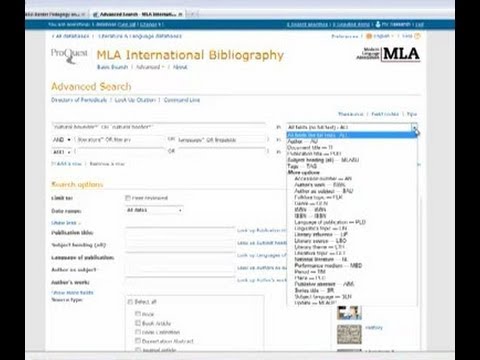
Task: Collapse the All fields dropdown arrow
Action: tap(414, 127)
